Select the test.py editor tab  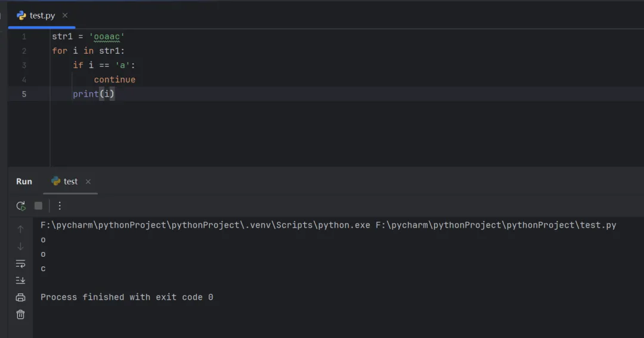point(42,16)
